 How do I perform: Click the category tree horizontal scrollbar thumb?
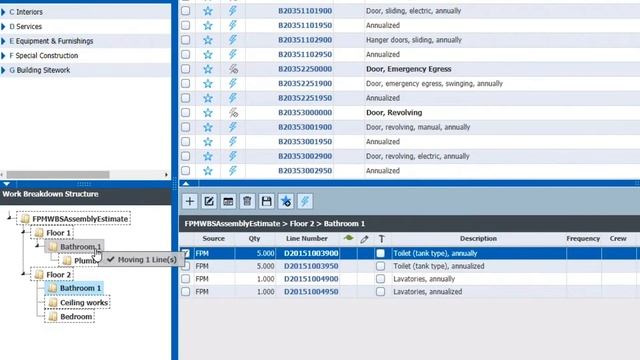point(58,175)
